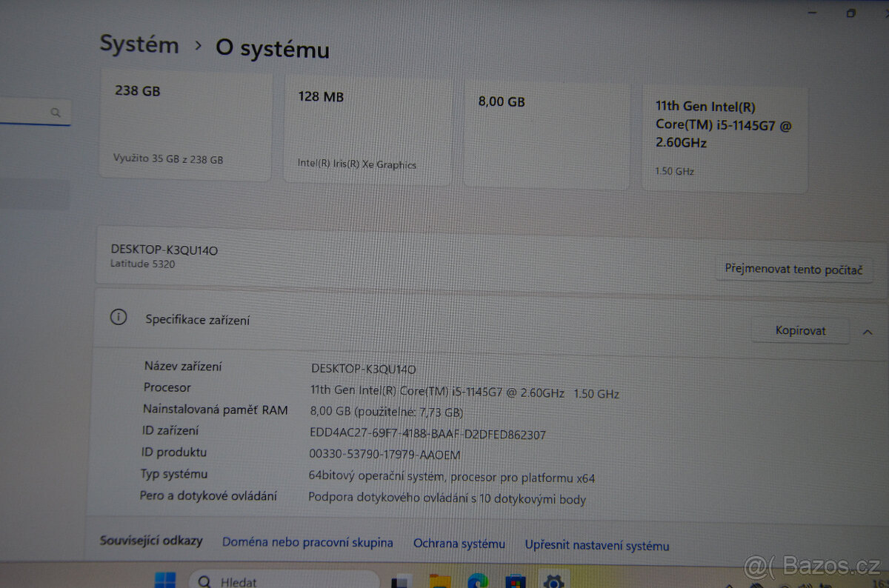Collapse the Specifikace zařízení section chevron
This screenshot has width=889, height=588.
[868, 331]
